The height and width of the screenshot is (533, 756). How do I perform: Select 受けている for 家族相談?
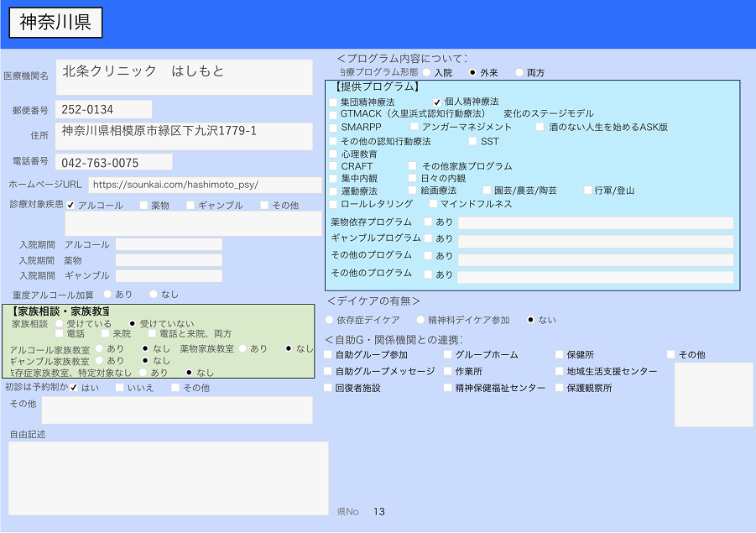click(x=59, y=323)
